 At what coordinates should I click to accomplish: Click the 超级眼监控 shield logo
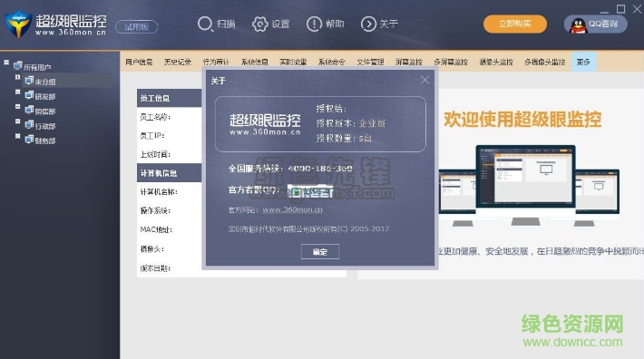(x=17, y=24)
